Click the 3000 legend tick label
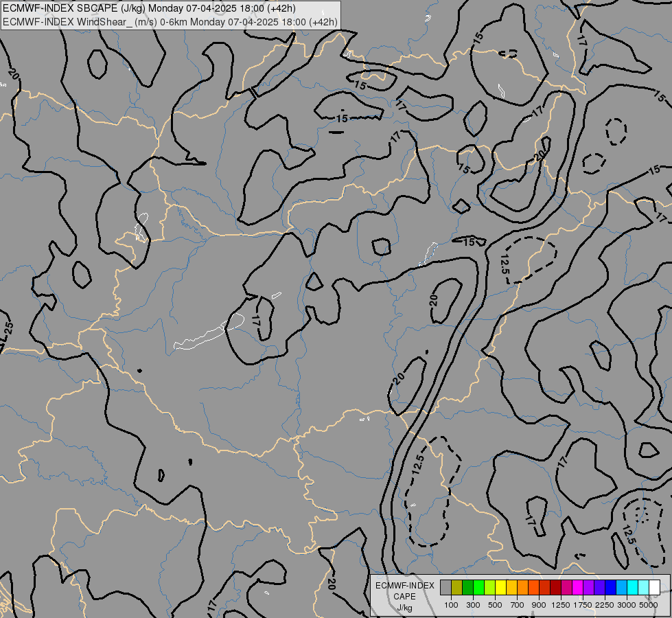The image size is (672, 618). 627,605
